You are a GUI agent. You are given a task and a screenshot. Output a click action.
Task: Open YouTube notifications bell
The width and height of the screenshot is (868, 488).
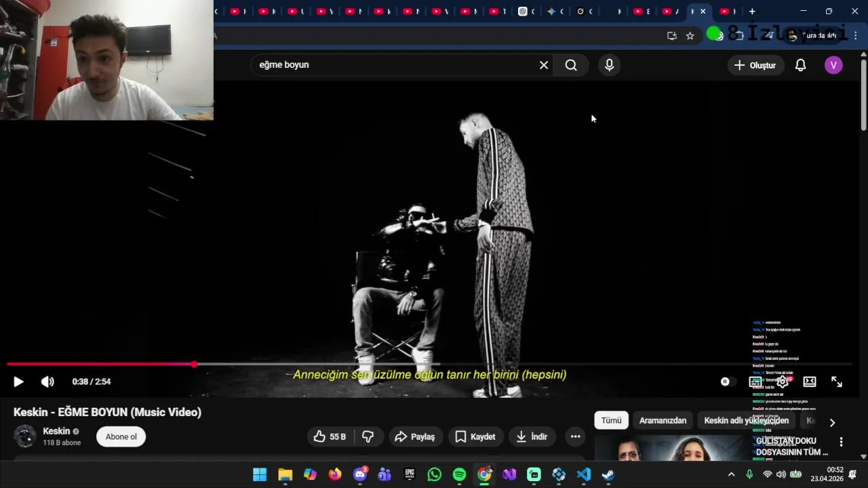801,65
